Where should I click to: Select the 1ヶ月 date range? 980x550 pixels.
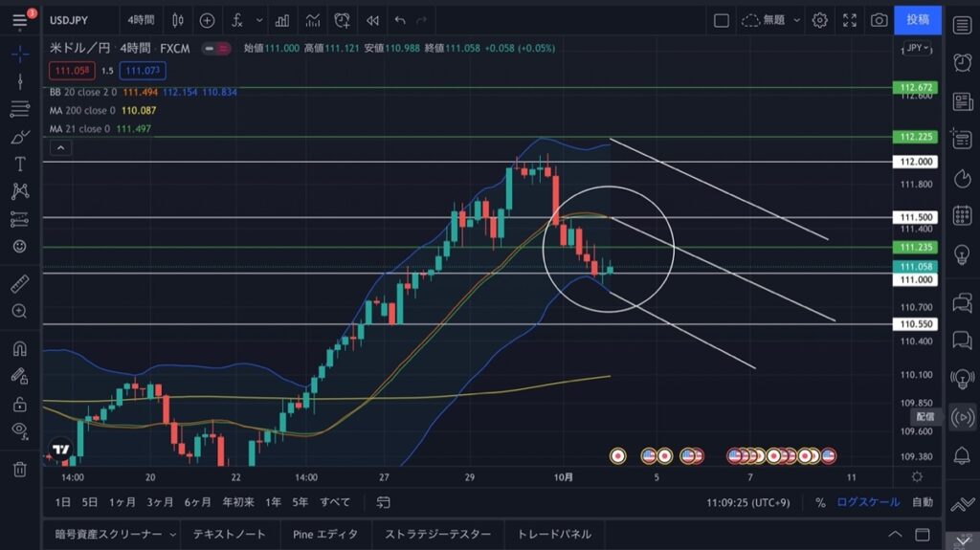(x=122, y=502)
